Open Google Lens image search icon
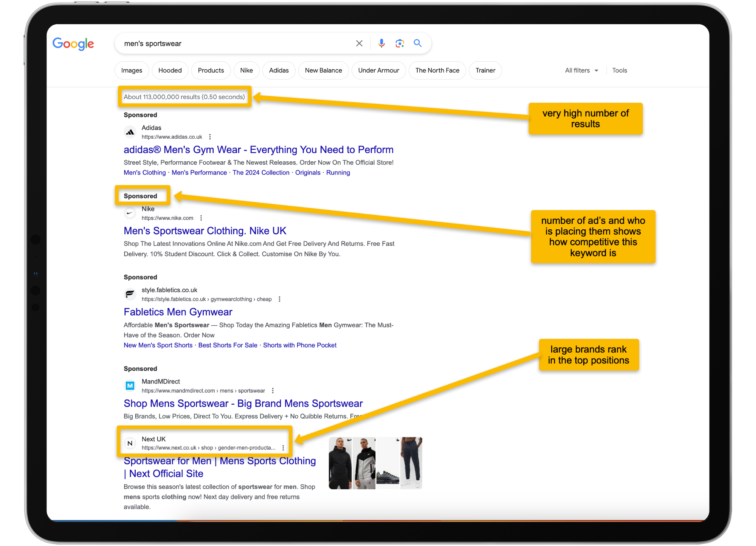 400,43
